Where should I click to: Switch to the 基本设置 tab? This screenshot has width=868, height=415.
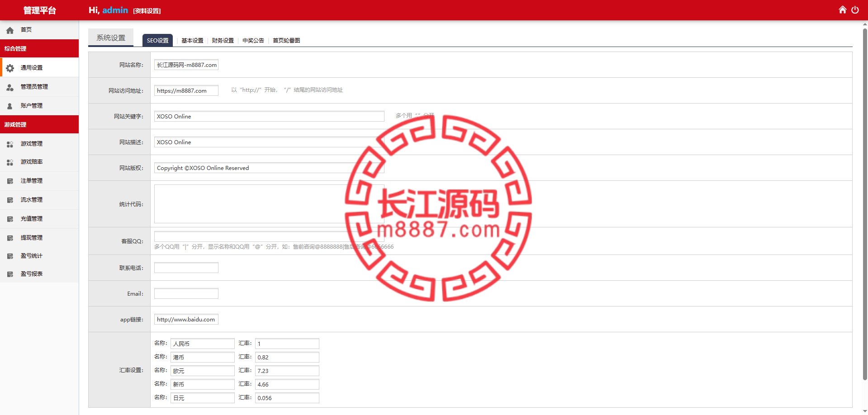click(x=192, y=40)
